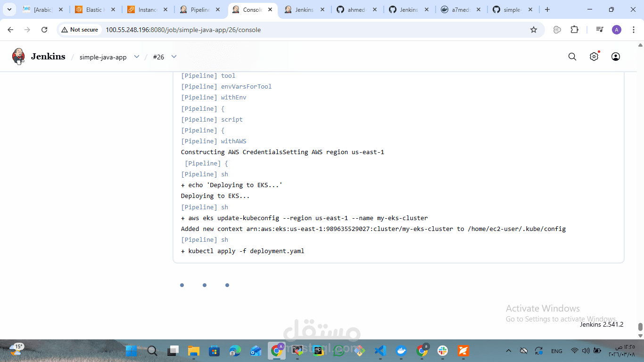
Task: Click the 'kubectl apply -f deployment.yaml' line
Action: pos(243,251)
